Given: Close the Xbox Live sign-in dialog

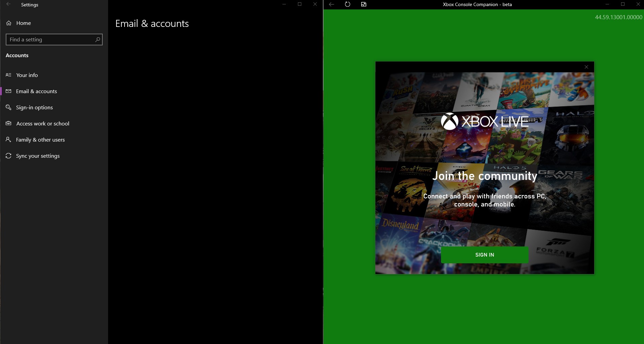Looking at the screenshot, I should (586, 67).
